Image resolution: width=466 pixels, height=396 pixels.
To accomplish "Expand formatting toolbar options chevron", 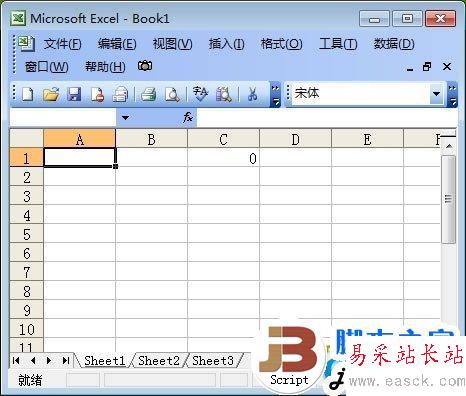I will tap(452, 95).
